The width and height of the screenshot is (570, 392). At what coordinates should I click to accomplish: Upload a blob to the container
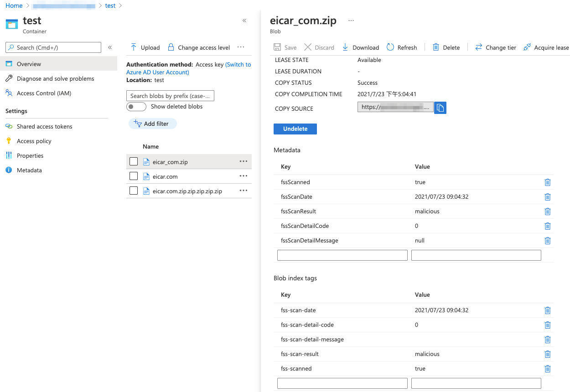pos(145,47)
